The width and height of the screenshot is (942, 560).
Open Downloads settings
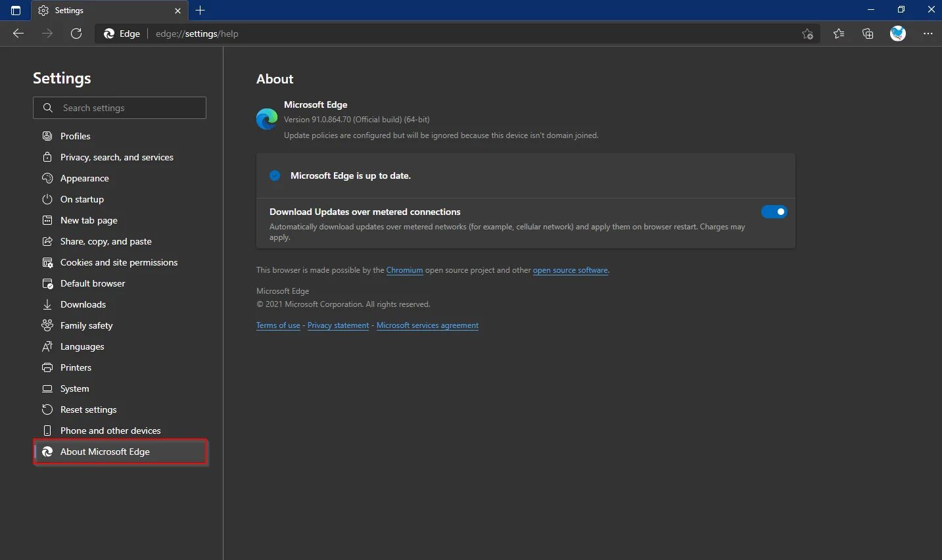[x=120, y=304]
